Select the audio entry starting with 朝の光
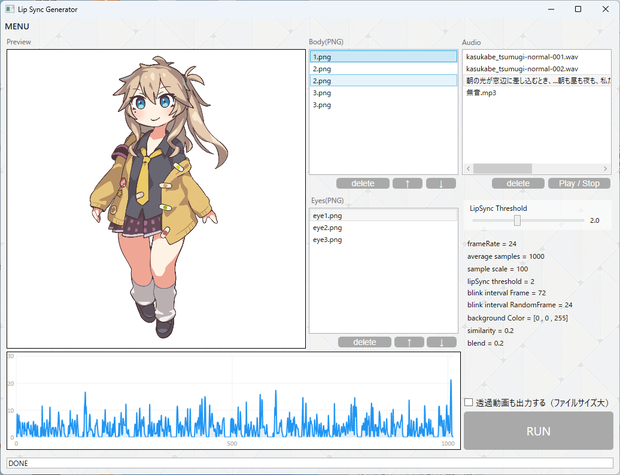 coord(537,81)
